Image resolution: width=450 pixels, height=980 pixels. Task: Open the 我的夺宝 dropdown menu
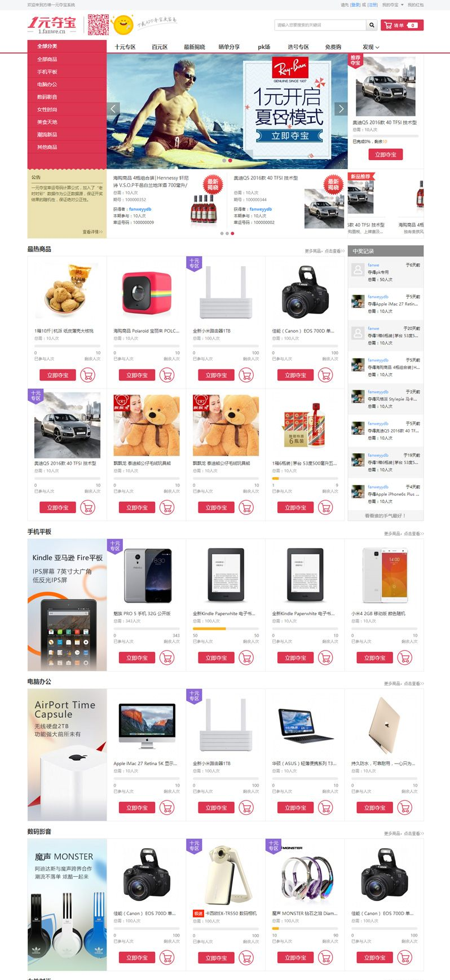391,5
